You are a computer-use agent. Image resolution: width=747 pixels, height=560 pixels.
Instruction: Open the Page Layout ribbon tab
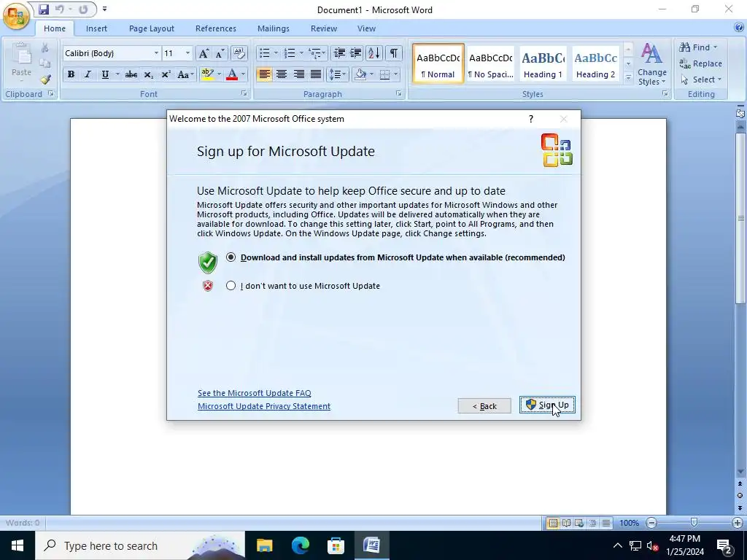tap(152, 28)
